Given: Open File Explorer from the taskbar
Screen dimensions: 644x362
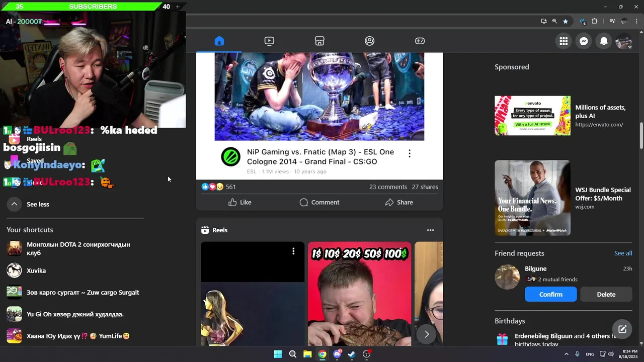Looking at the screenshot, I should coord(307,354).
